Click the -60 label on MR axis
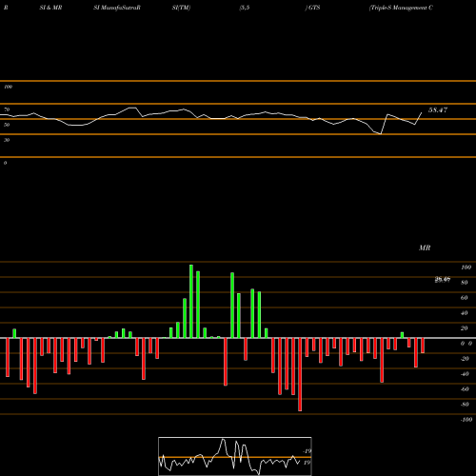Image resolution: width=476 pixels, height=476 pixels. pyautogui.click(x=465, y=389)
